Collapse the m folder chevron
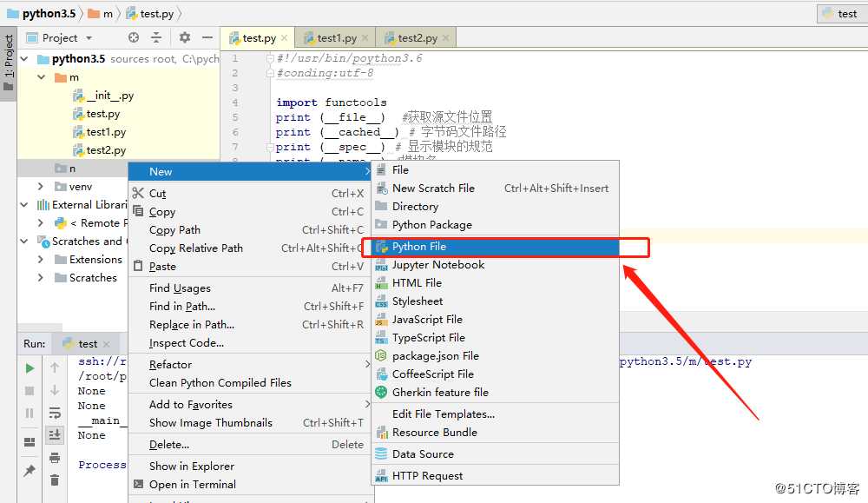Screen dimensions: 868x503 (x=42, y=77)
